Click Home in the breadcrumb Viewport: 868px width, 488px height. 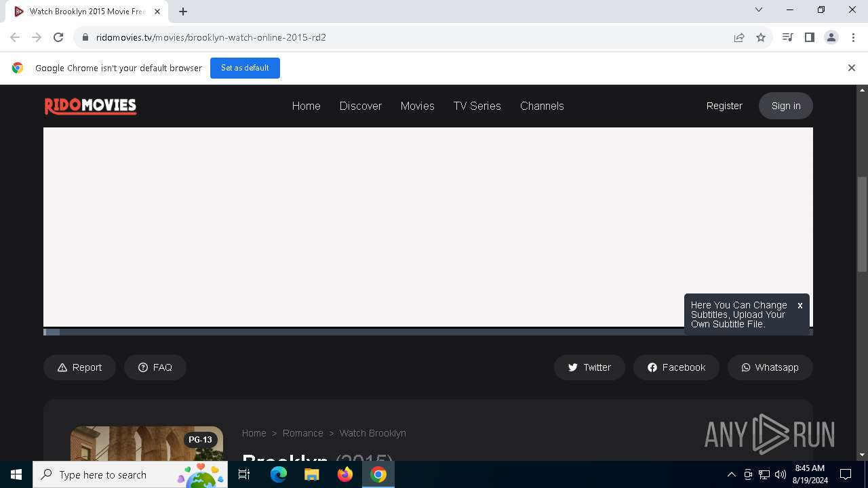pos(254,433)
